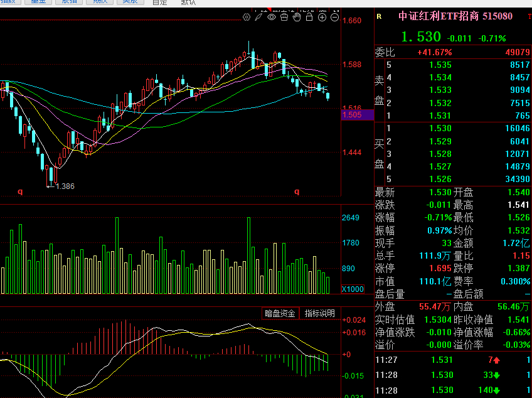Select the 11:27 trade tick row

click(453, 360)
